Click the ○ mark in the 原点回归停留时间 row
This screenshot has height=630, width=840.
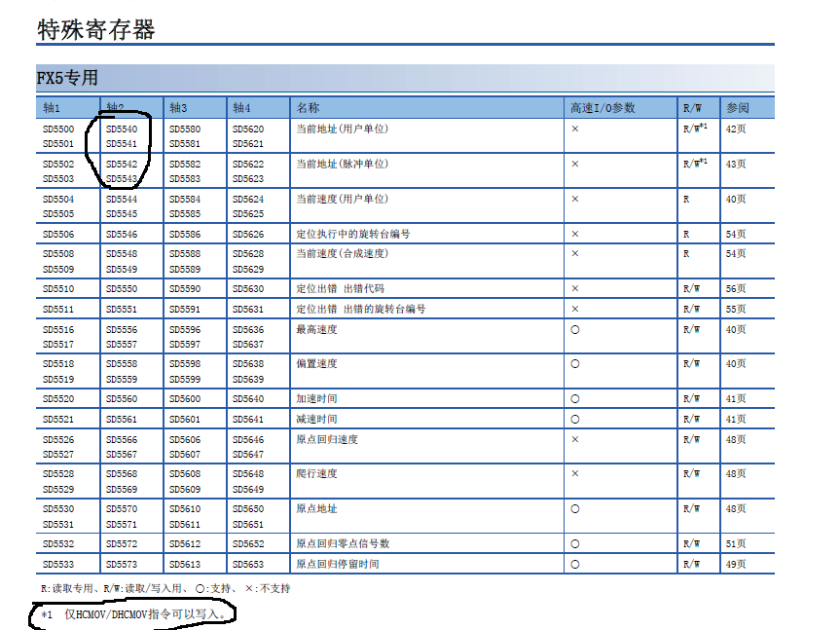coord(575,564)
